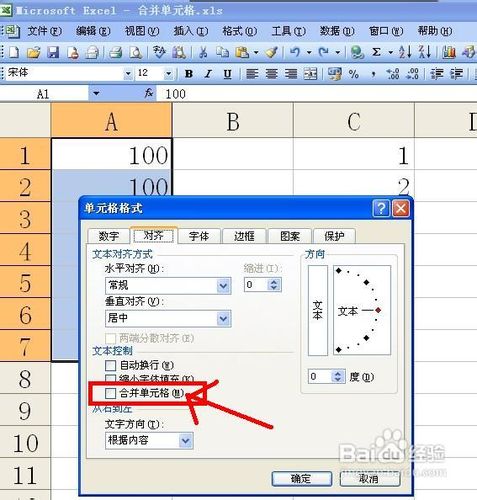Expand the Undo history arrow
This screenshot has width=477, height=500.
[309, 52]
